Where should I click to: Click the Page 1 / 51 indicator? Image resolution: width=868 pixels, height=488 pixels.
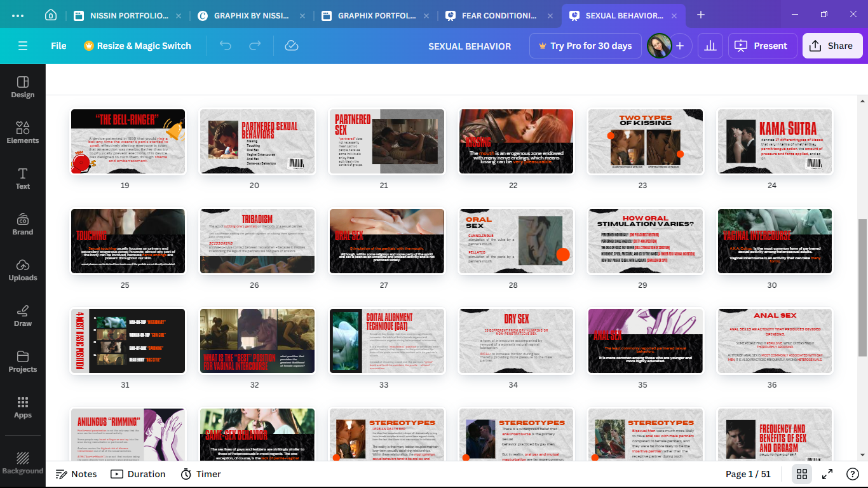pyautogui.click(x=749, y=474)
